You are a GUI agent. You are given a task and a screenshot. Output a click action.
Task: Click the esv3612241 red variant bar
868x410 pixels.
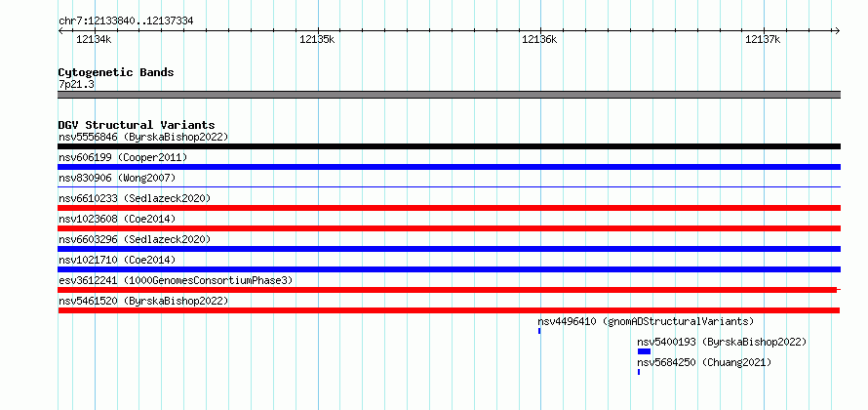449,290
